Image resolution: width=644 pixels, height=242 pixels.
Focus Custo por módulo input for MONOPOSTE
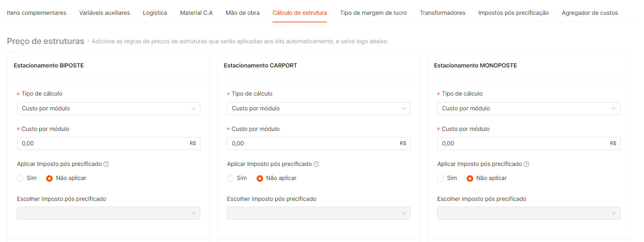point(529,144)
